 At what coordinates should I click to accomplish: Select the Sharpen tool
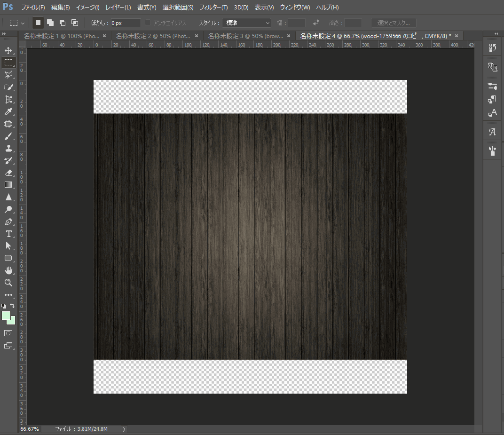8,197
